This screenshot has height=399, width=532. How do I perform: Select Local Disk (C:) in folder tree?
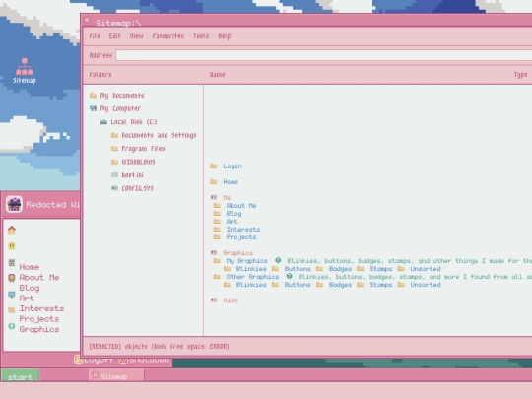134,122
